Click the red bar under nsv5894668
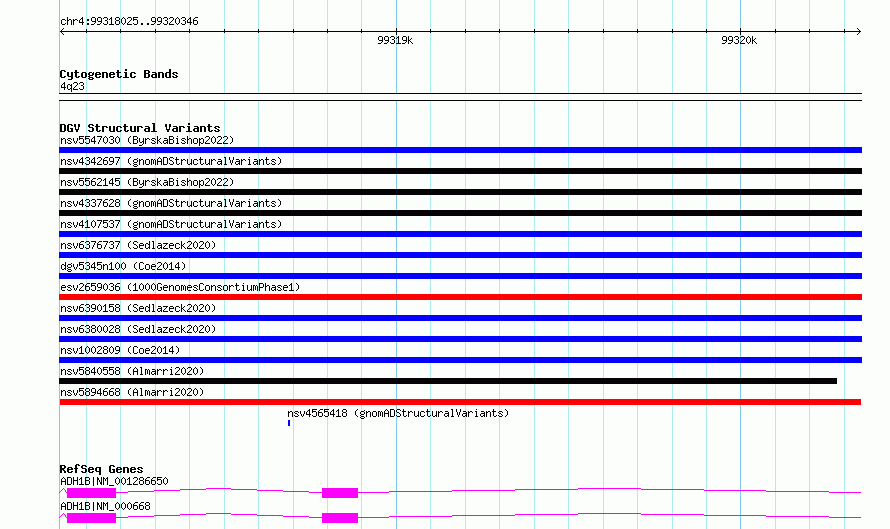 [460, 402]
